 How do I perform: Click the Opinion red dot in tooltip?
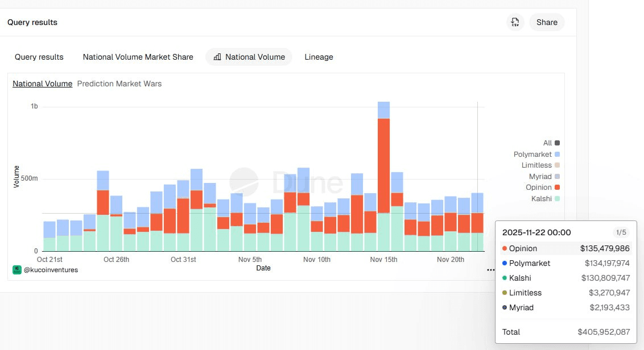505,249
